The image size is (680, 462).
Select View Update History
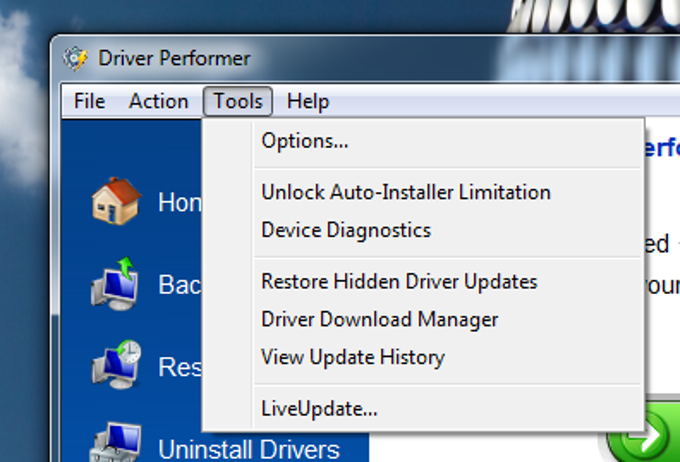tap(447, 357)
